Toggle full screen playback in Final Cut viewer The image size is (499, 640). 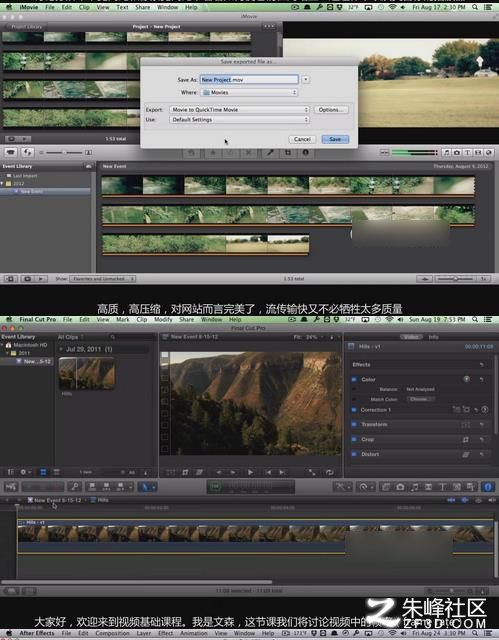312,472
